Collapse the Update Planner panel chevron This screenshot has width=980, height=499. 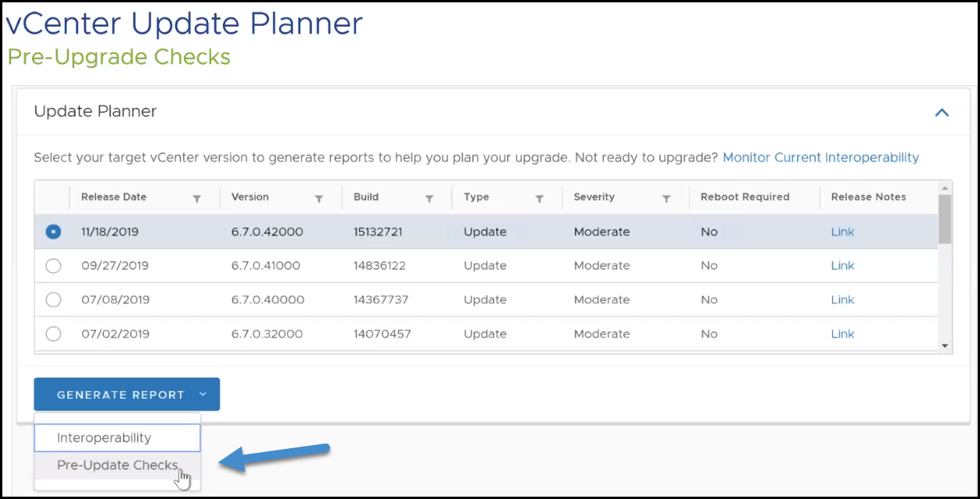click(942, 113)
